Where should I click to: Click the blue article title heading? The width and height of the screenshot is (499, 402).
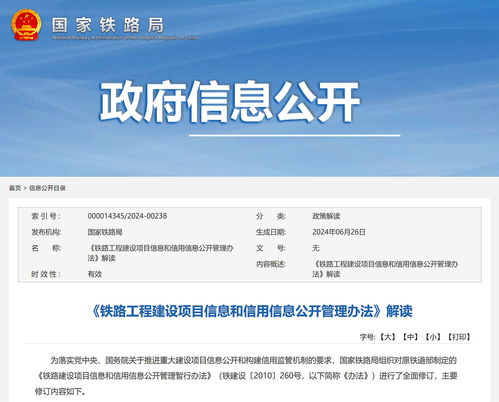[x=252, y=311]
